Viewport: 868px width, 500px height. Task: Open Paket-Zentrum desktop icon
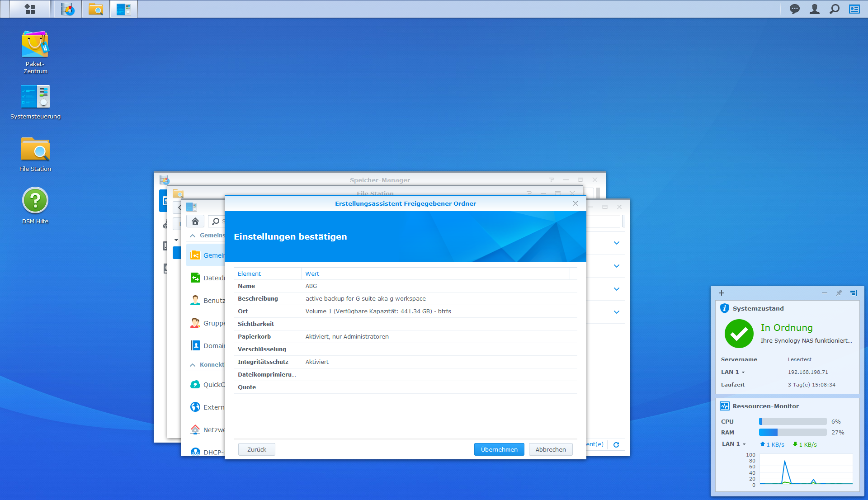click(35, 45)
